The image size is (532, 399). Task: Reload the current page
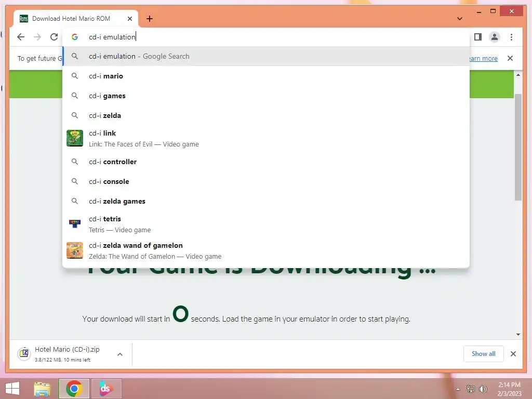(x=54, y=37)
